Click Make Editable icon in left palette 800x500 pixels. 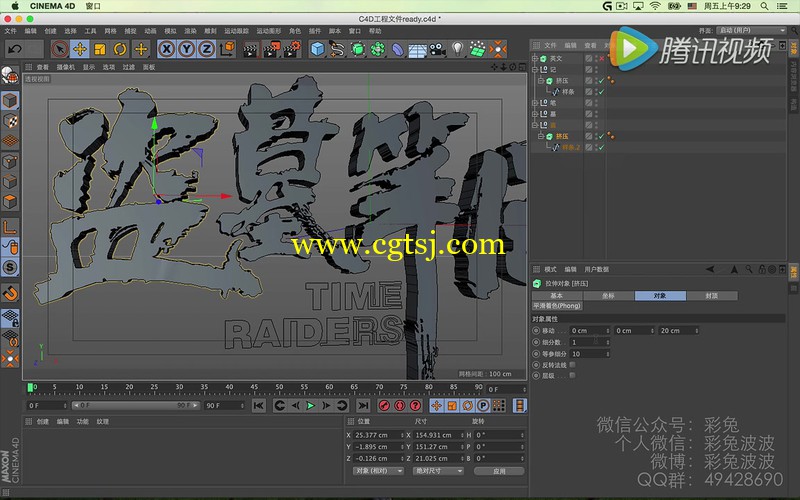10,77
